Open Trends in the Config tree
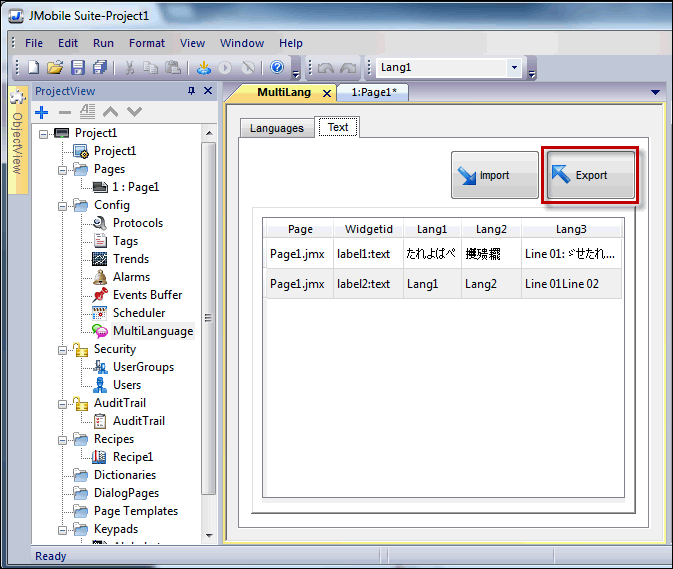Image resolution: width=673 pixels, height=569 pixels. [x=131, y=259]
